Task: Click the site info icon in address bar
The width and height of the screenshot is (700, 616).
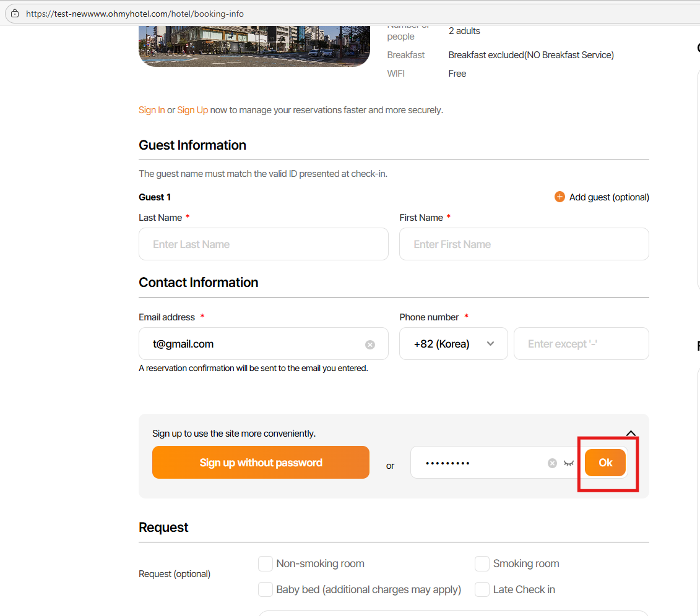Action: (15, 13)
